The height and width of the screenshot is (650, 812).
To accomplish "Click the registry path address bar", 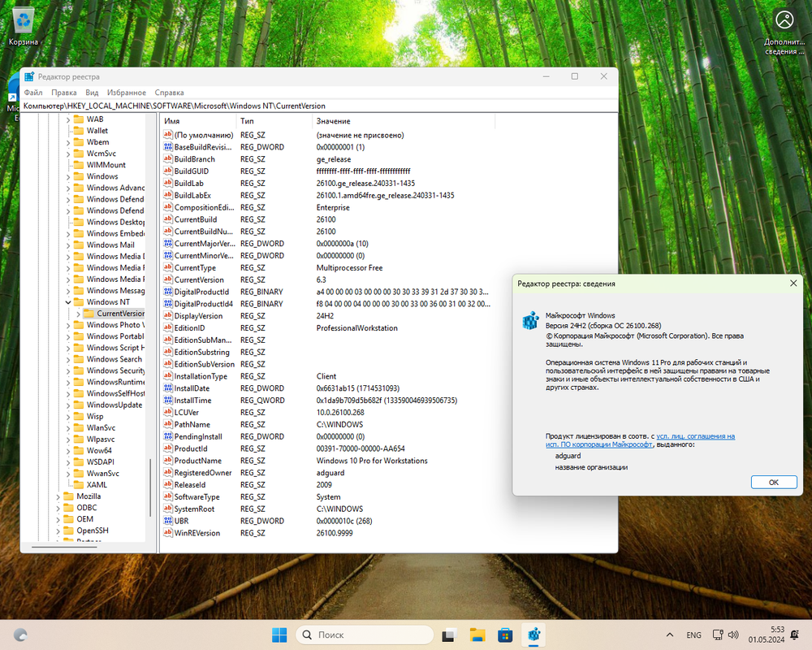I will tap(319, 106).
